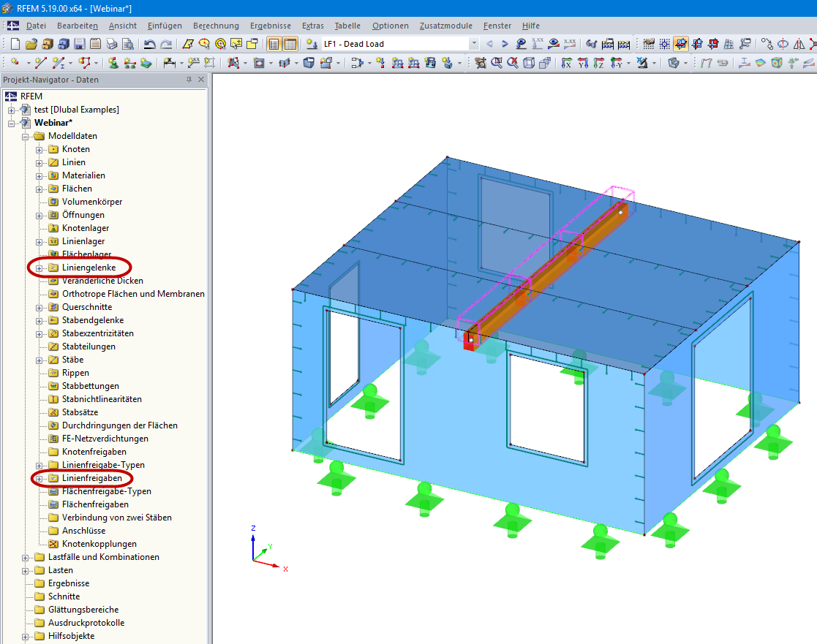Collapse the Modelldaten folder
Viewport: 817px width, 644px height.
click(x=25, y=137)
